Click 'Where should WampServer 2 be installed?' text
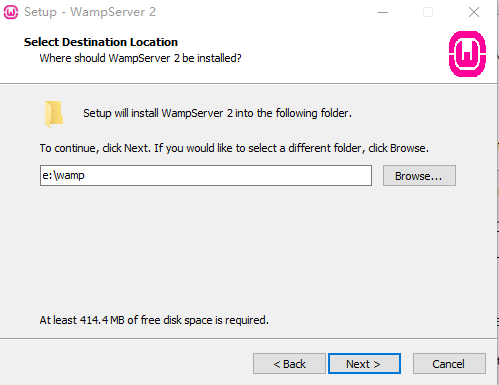Viewport: 499px width, 385px height. 140,58
